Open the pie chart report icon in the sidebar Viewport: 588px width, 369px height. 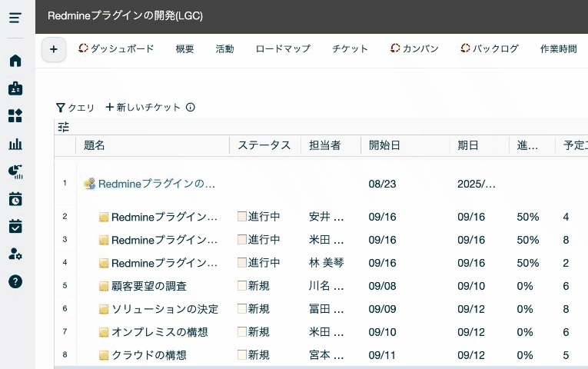15,171
